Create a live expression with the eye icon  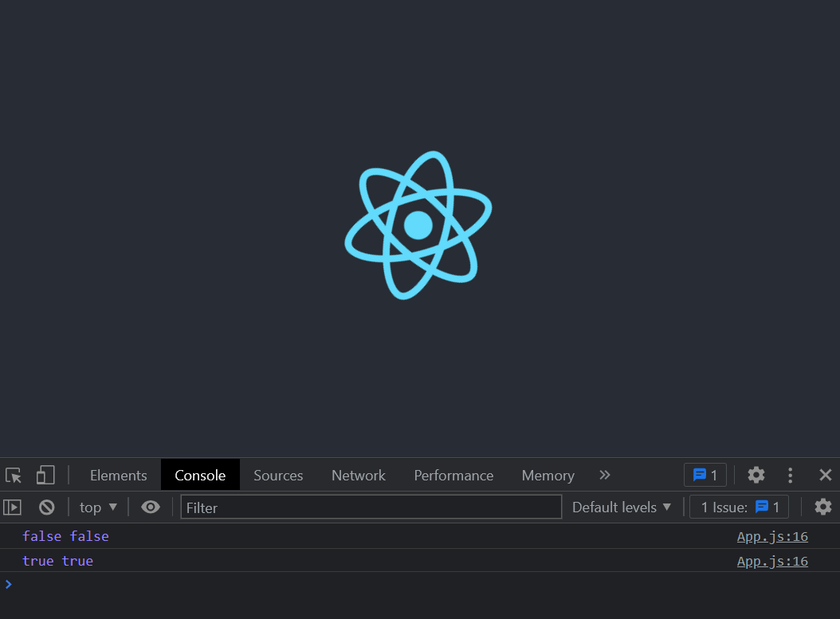pyautogui.click(x=151, y=507)
